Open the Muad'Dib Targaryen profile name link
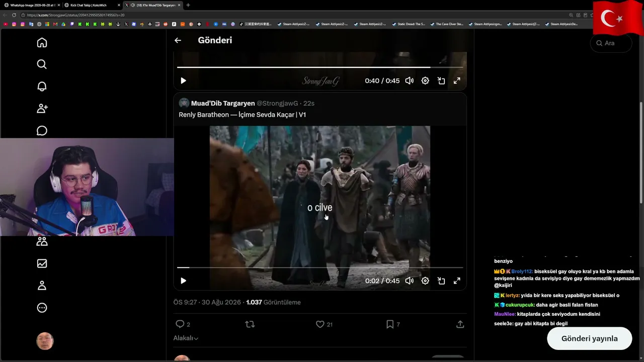Viewport: 644px width, 362px height. [223, 103]
